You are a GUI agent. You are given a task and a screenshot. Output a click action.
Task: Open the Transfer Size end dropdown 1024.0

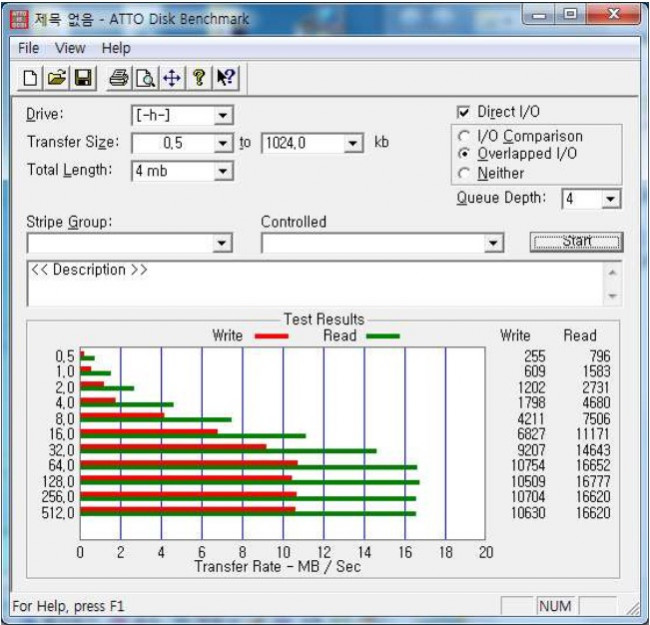[353, 143]
